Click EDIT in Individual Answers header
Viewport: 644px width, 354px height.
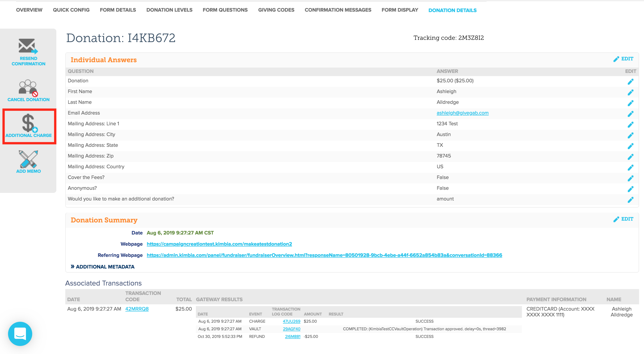(x=623, y=59)
